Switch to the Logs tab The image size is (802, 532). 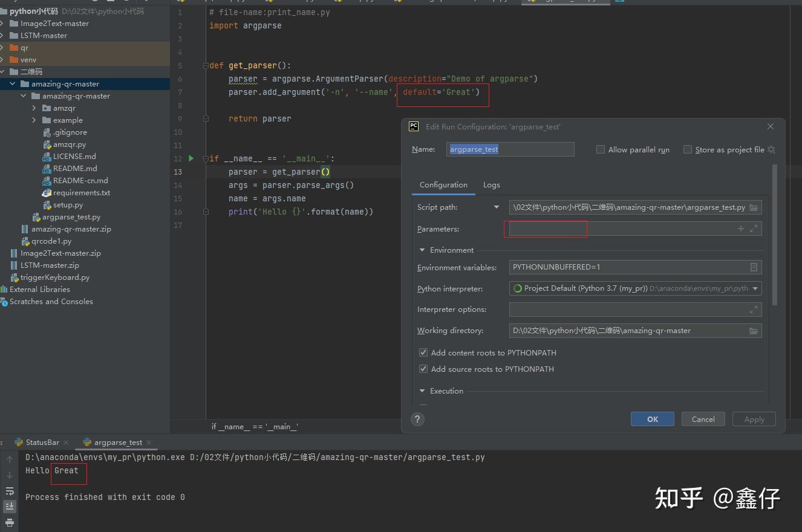coord(491,185)
